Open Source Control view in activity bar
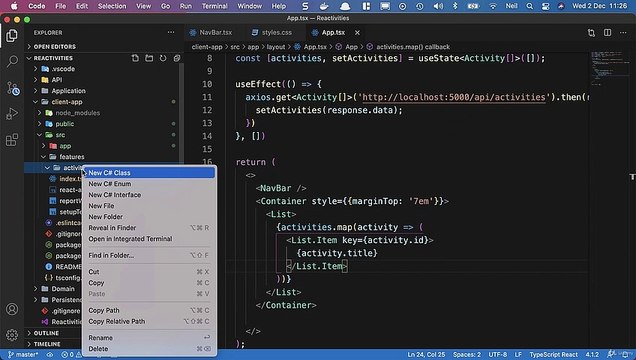Image resolution: width=636 pixels, height=360 pixels. coord(12,88)
